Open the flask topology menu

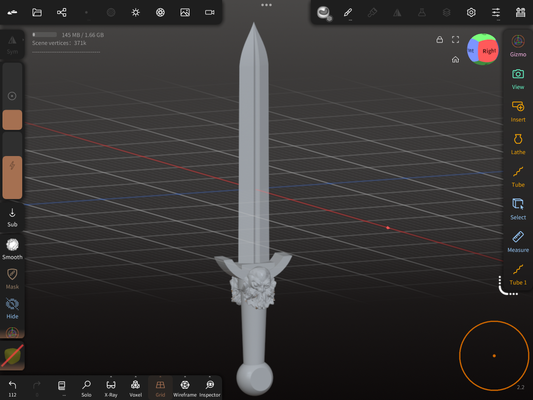(x=422, y=13)
